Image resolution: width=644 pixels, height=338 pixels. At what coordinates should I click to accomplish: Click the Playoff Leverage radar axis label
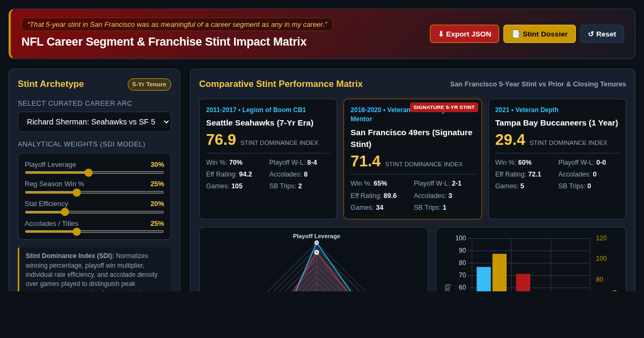coord(317,236)
